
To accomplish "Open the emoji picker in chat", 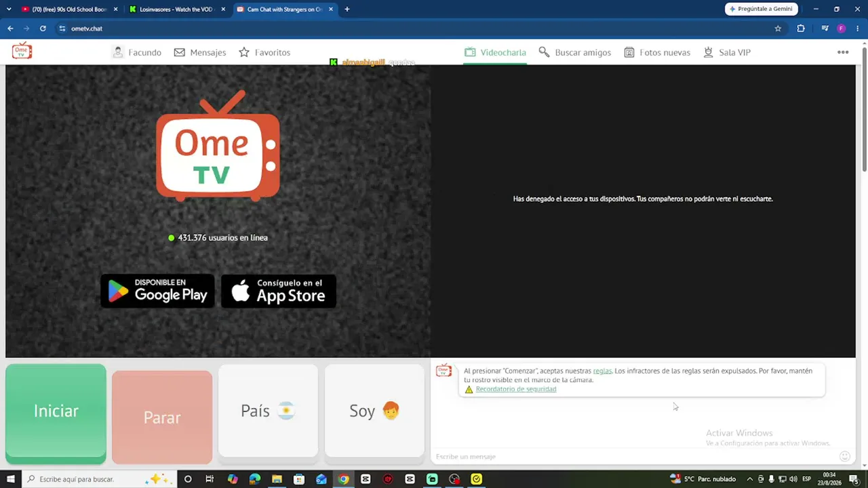I will click(x=845, y=456).
